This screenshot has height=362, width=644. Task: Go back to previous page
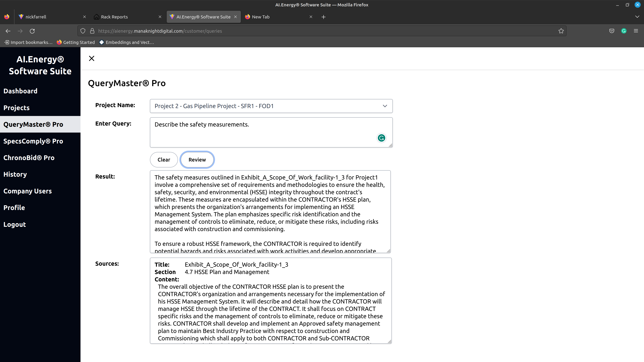click(8, 31)
